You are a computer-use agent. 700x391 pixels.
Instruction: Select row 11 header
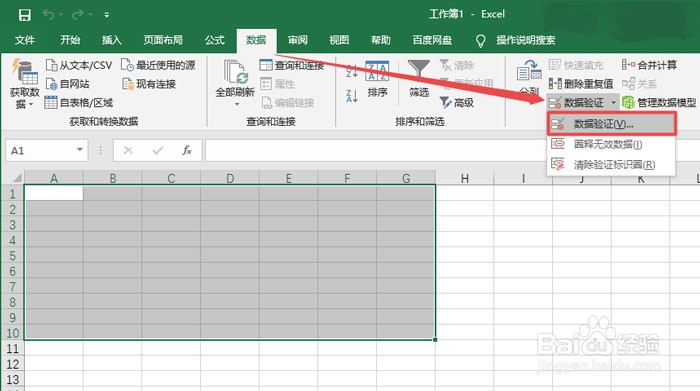pyautogui.click(x=12, y=348)
